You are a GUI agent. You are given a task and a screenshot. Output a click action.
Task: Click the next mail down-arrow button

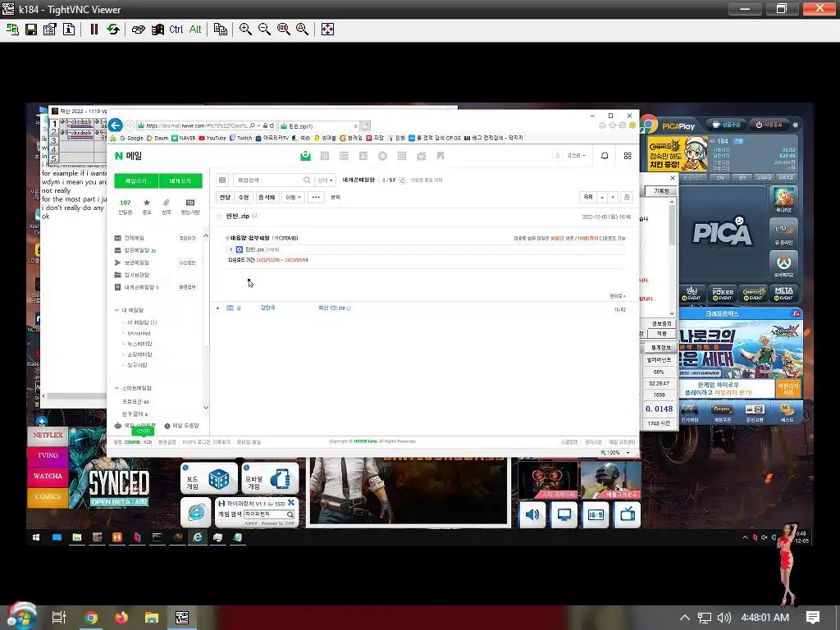pyautogui.click(x=613, y=197)
